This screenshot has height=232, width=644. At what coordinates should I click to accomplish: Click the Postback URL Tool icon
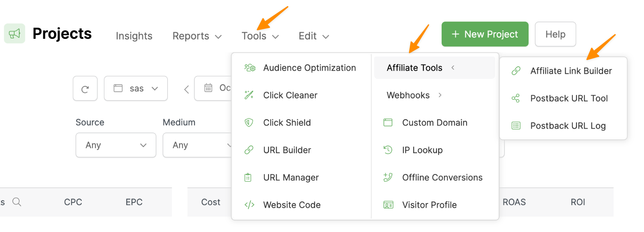(x=516, y=98)
